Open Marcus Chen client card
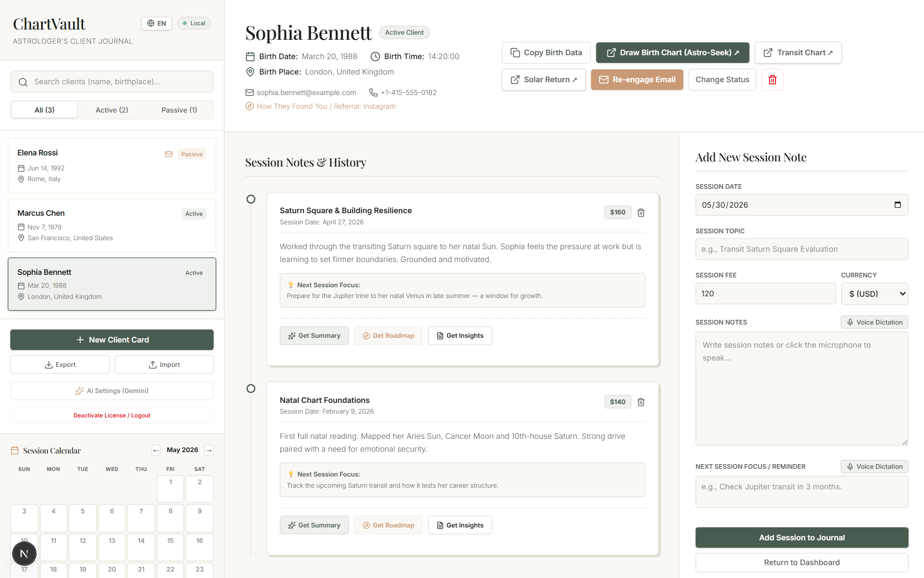 tap(112, 225)
